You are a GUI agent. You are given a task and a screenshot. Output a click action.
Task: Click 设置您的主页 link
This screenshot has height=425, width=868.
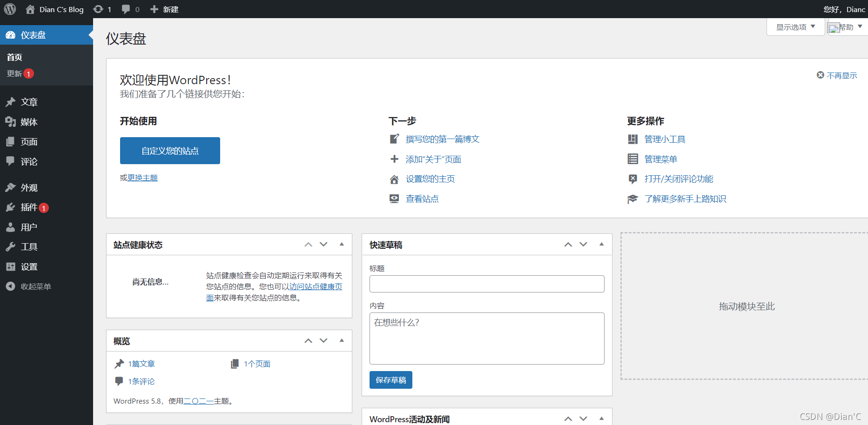(x=431, y=179)
